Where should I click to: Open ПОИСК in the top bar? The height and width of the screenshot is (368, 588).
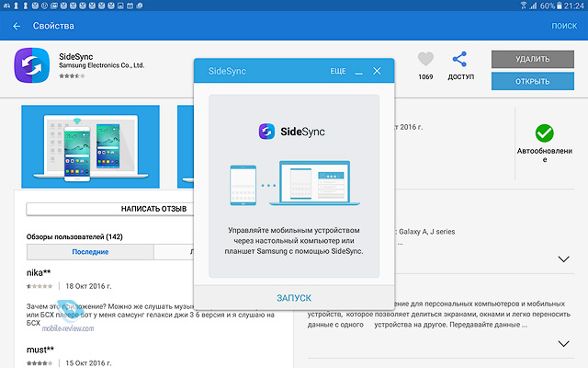(564, 26)
